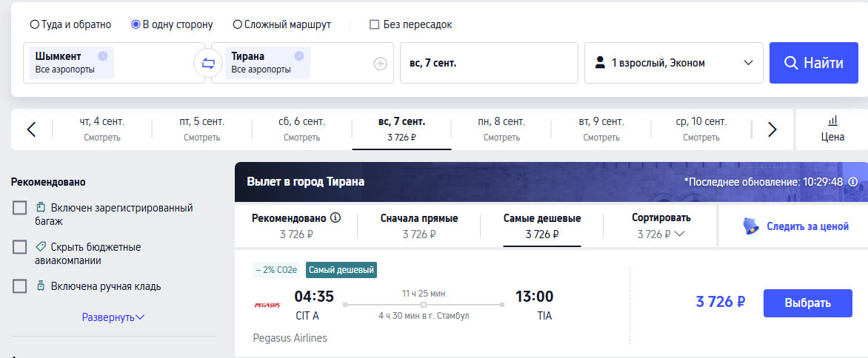Click bell icon to follow price
The height and width of the screenshot is (358, 868).
[751, 226]
